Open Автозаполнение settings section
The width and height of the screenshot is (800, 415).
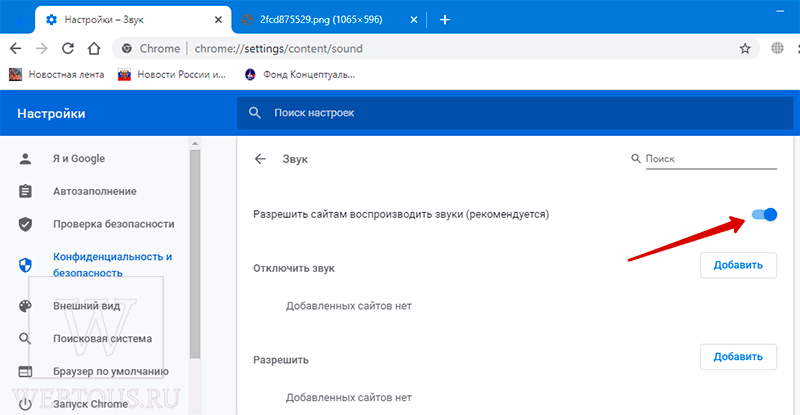(x=97, y=191)
